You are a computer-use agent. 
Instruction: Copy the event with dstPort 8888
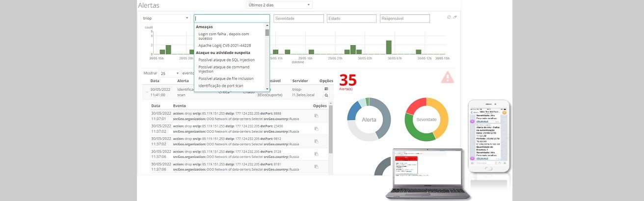coord(317,116)
